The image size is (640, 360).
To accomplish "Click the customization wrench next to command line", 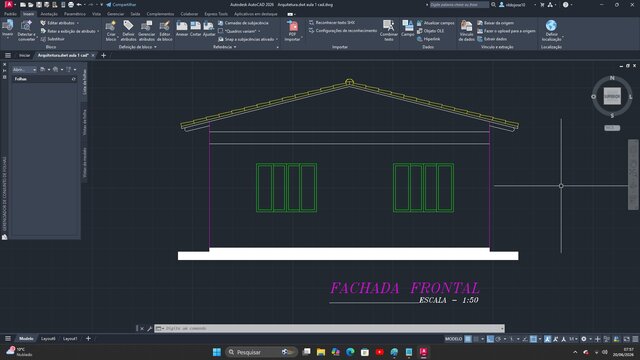I will coord(149,329).
